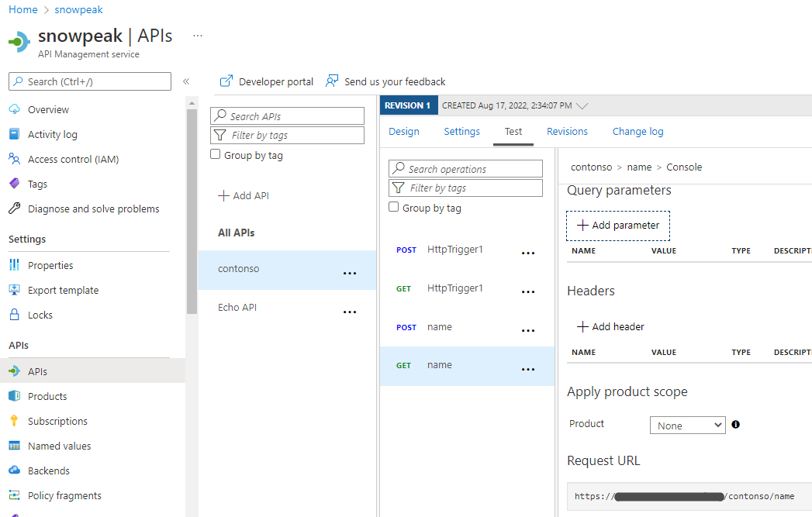Click the Diagnose and solve problems wrench icon
812x517 pixels.
click(15, 209)
